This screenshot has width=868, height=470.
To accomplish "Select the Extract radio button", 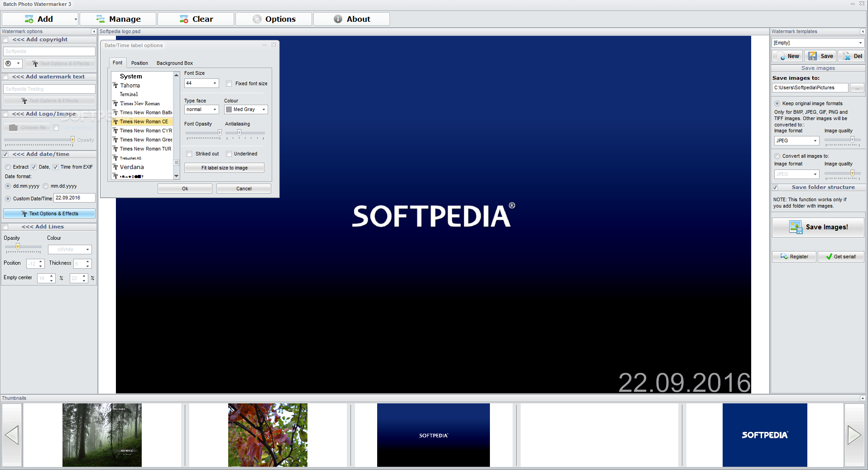I will point(8,167).
